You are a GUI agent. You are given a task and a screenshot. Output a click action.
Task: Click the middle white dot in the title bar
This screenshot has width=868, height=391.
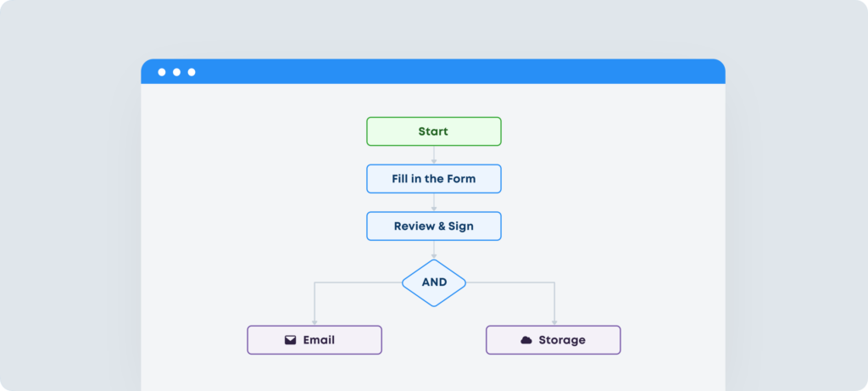[x=176, y=72]
